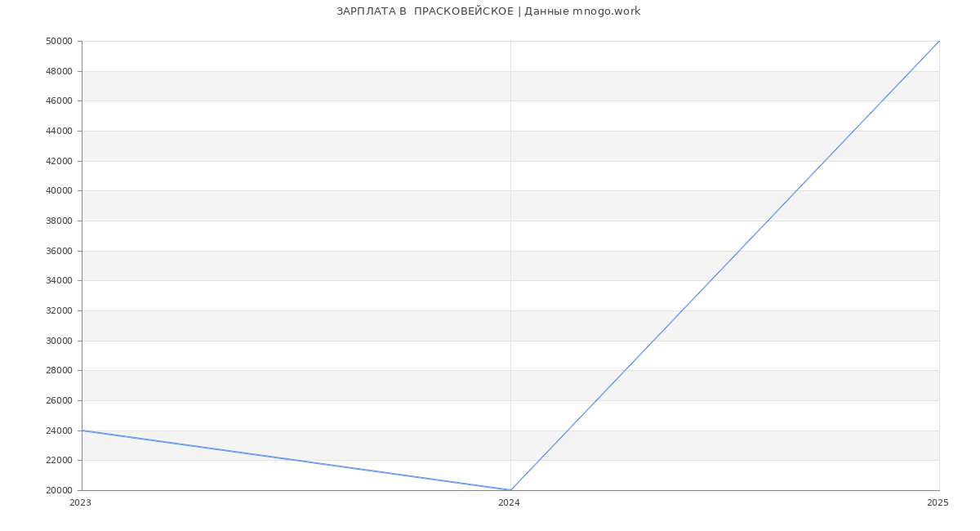Select the 22000 y-axis tick label
The width and height of the screenshot is (980, 531).
(60, 461)
